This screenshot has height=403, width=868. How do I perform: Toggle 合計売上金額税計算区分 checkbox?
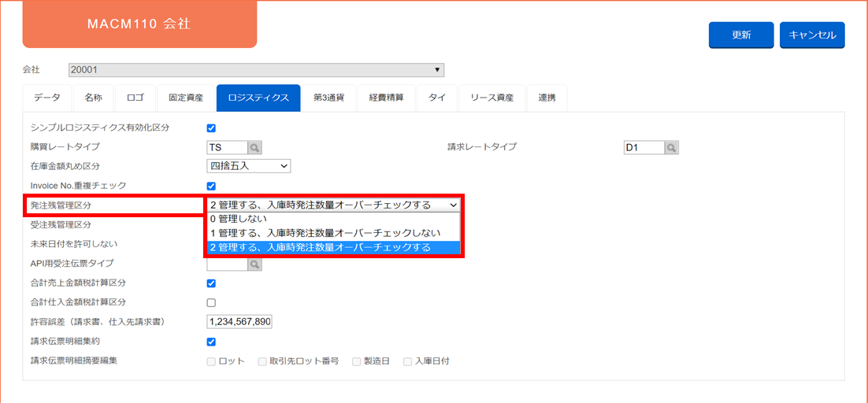(x=211, y=283)
